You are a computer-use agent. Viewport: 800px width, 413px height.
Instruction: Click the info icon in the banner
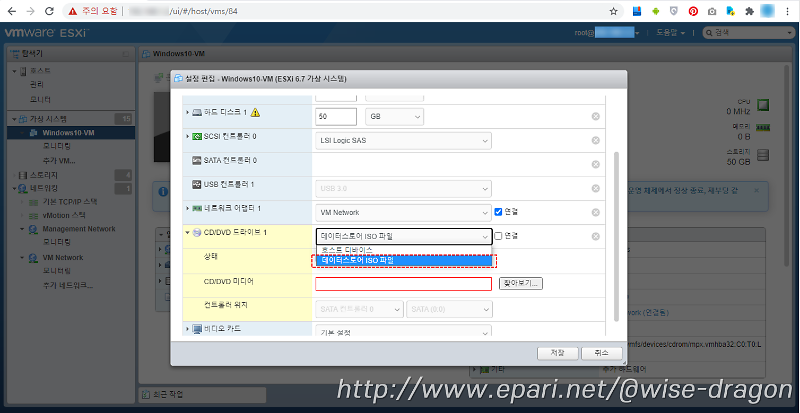pyautogui.click(x=163, y=192)
